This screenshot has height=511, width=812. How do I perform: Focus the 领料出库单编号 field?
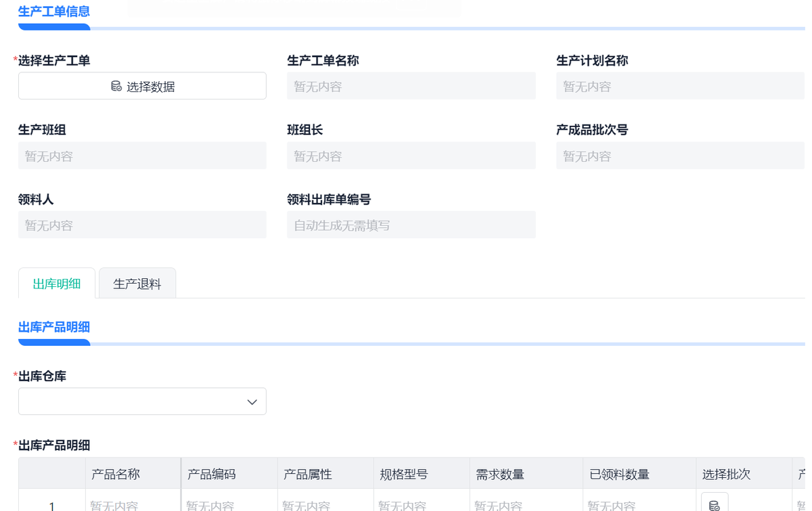click(411, 225)
